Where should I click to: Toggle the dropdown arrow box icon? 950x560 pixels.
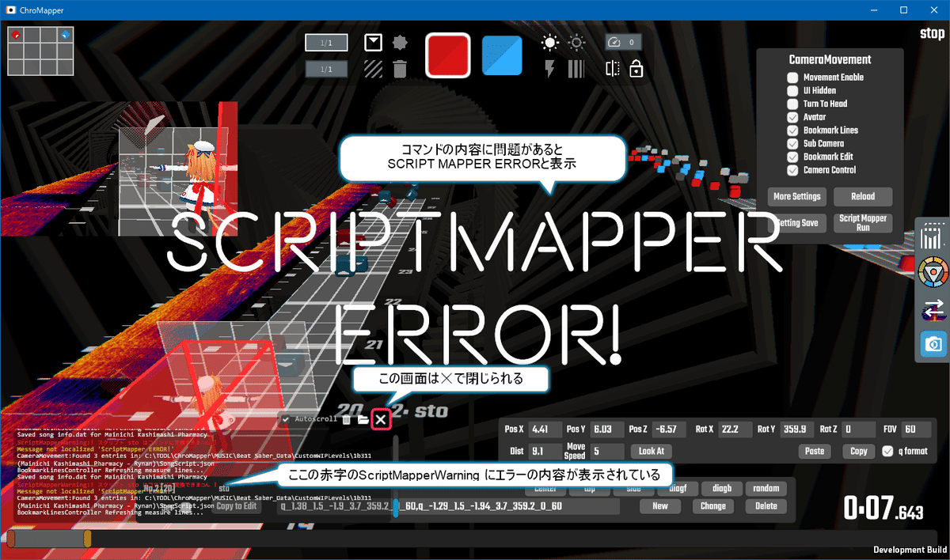click(373, 43)
